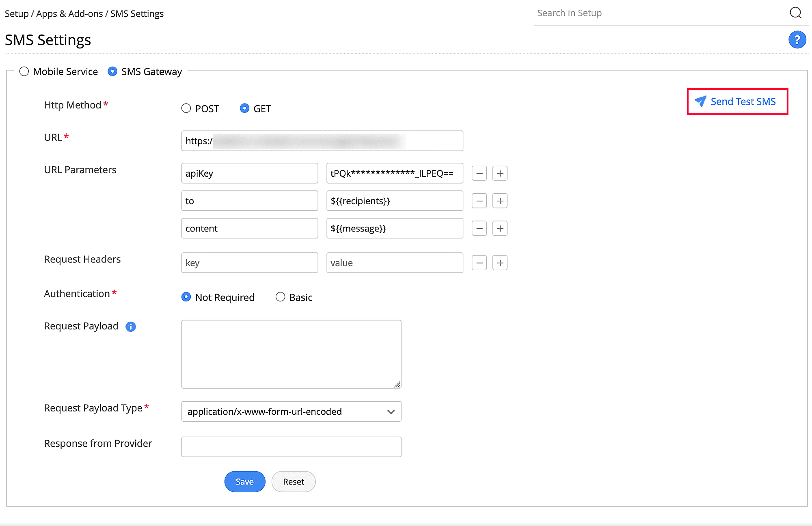Screen dimensions: 812x526
Task: Select Mobile Service option
Action: 24,71
